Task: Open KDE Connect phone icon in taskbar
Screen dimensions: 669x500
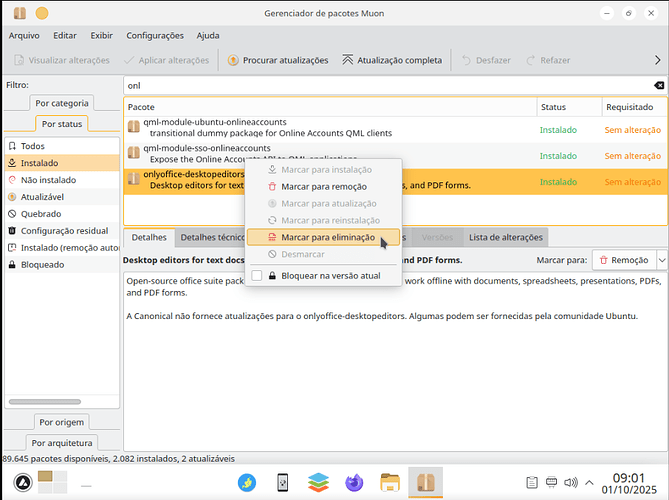Action: 282,483
